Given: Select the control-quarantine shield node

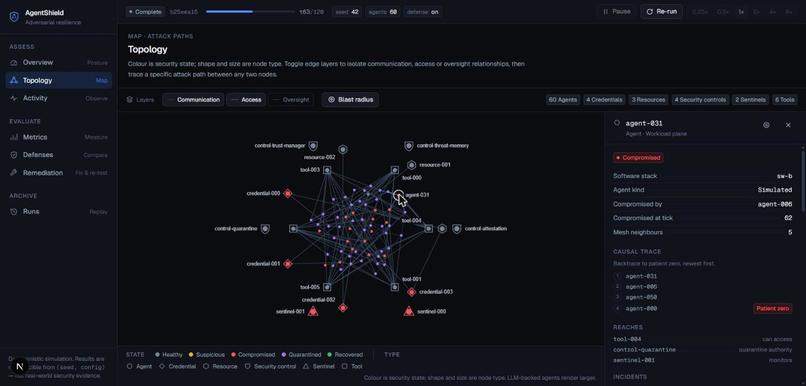Looking at the screenshot, I should coord(265,229).
